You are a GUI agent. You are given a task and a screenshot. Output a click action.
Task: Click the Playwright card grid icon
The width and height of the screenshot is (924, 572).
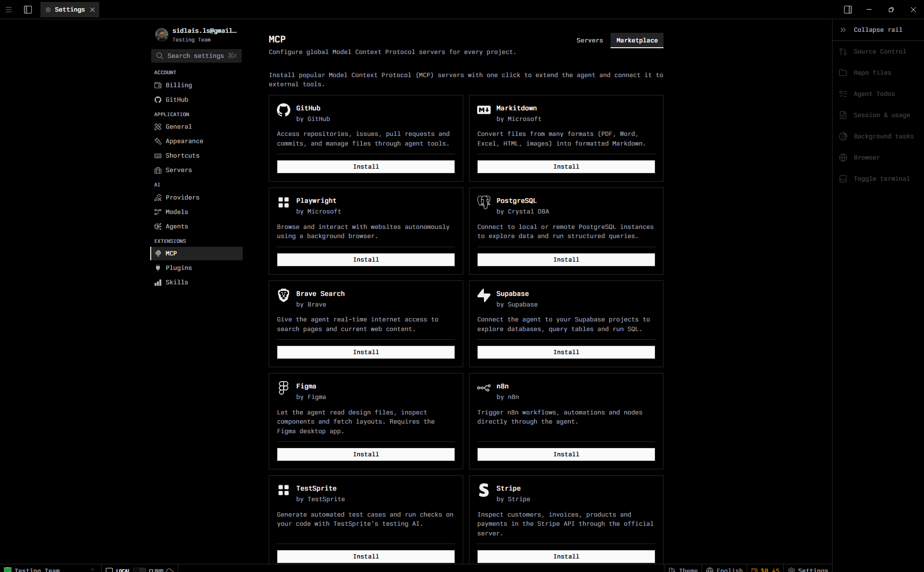(x=284, y=202)
